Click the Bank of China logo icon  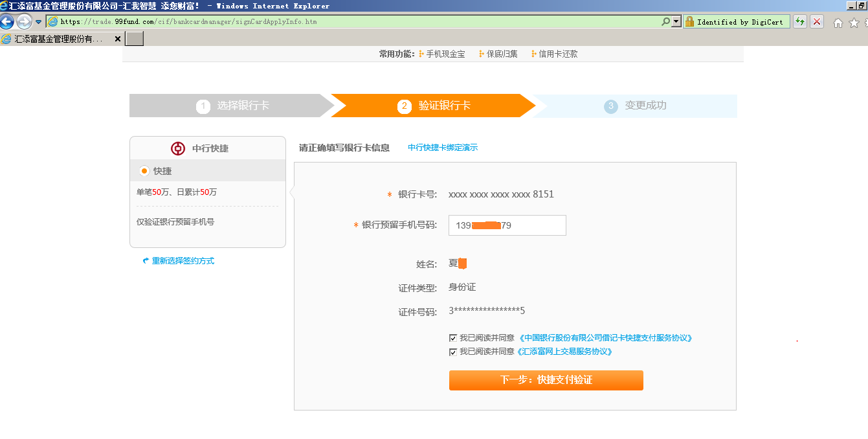pyautogui.click(x=178, y=148)
